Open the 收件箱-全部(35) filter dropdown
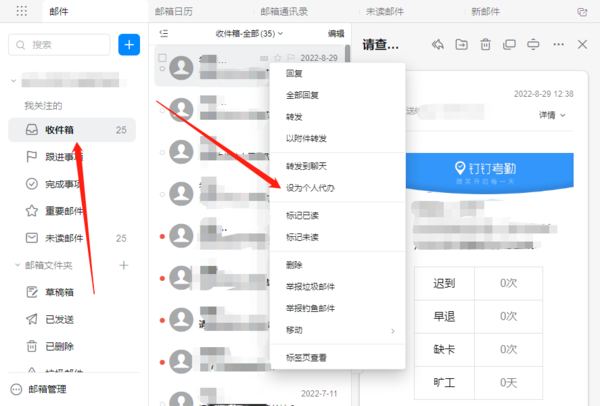Viewport: 600px width, 406px height. pyautogui.click(x=249, y=34)
